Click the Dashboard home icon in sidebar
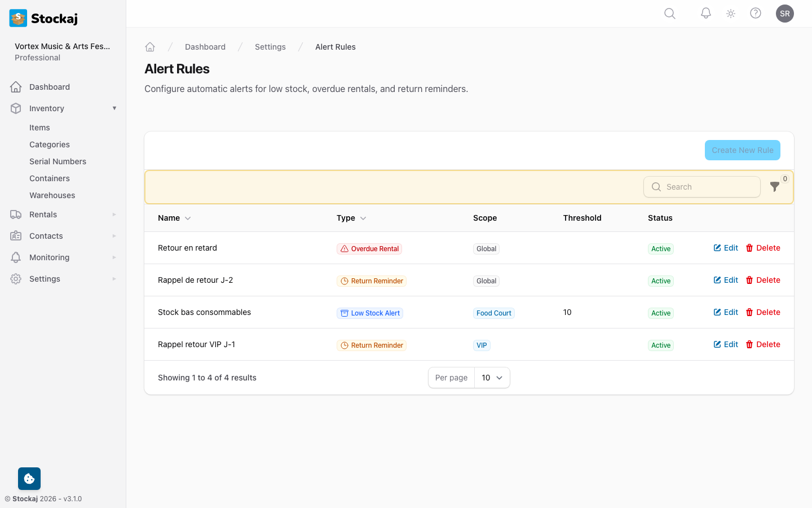 point(16,86)
